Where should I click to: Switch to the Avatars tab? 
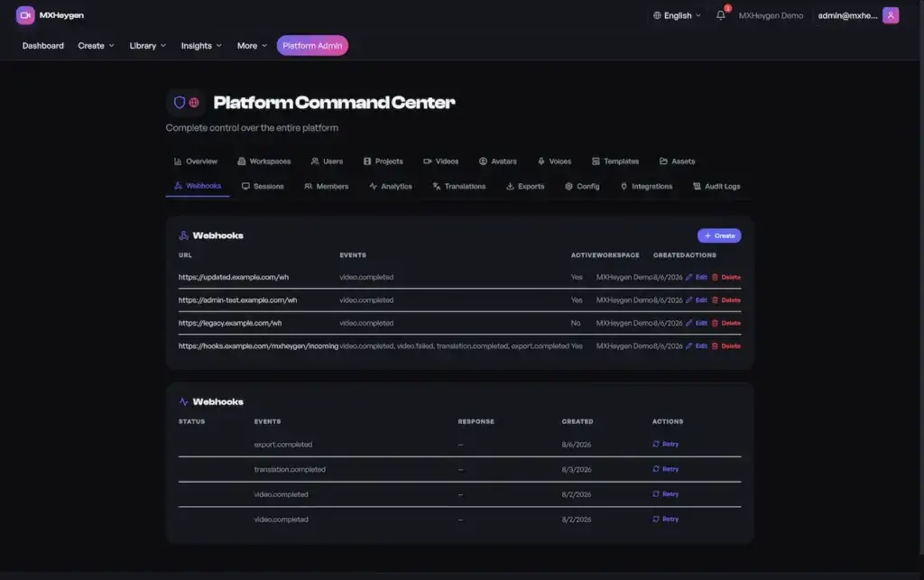(x=498, y=161)
